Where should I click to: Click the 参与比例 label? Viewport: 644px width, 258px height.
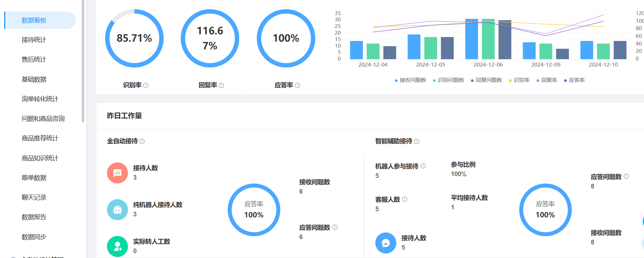[x=463, y=165]
